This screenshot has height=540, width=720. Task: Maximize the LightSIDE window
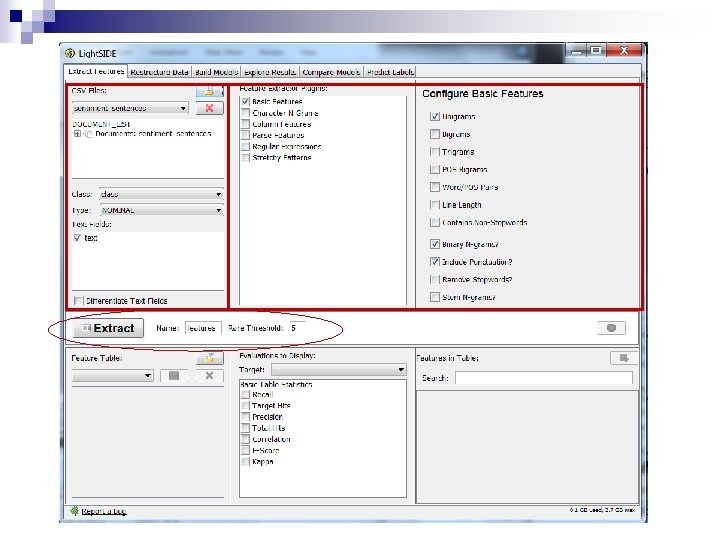596,50
